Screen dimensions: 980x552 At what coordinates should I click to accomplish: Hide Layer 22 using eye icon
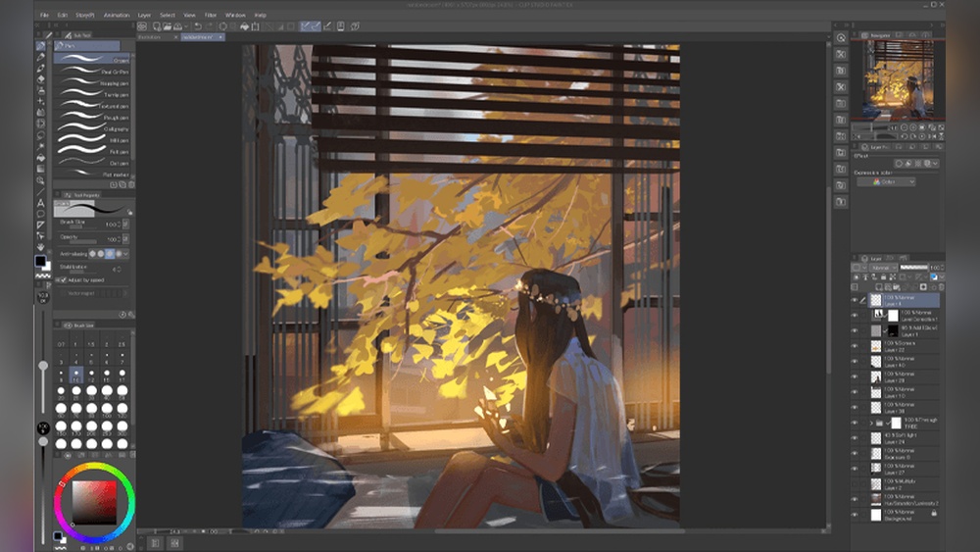click(x=855, y=346)
